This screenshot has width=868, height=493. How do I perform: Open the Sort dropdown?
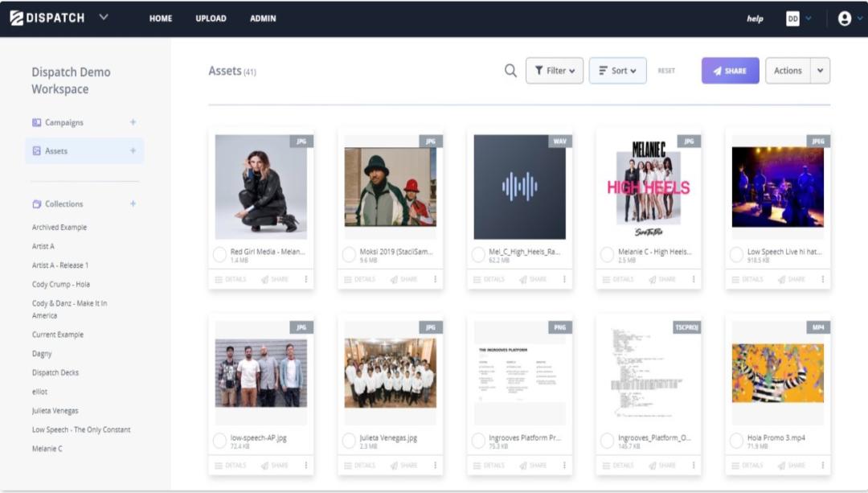617,71
